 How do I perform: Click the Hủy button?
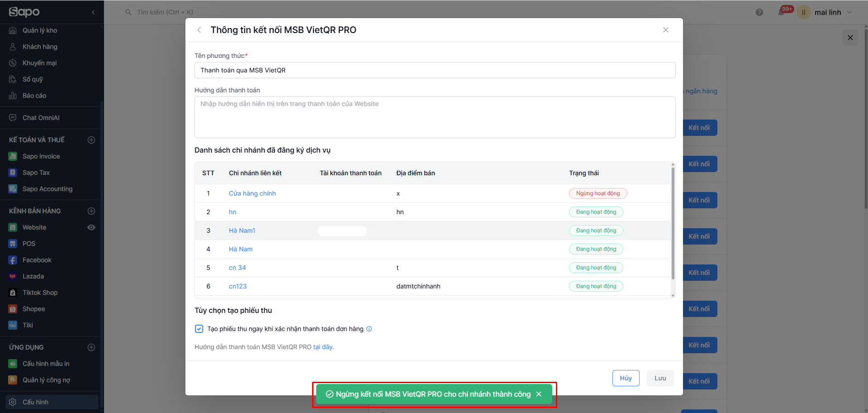click(626, 378)
